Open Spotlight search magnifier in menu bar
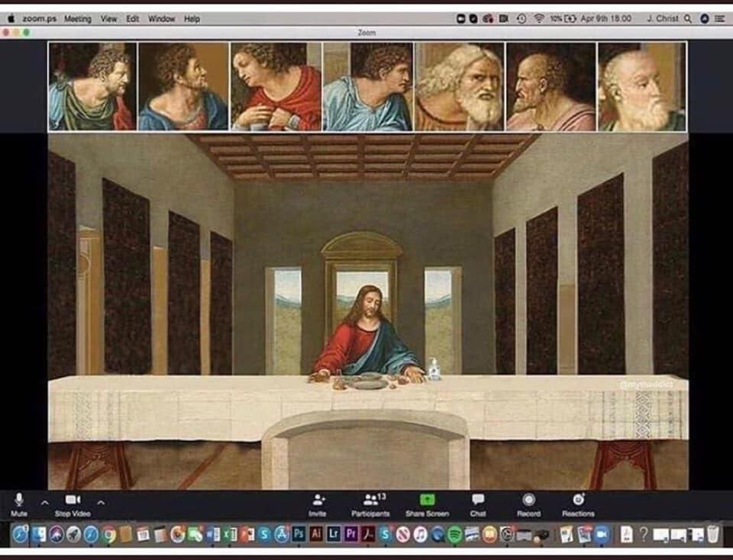 tap(688, 18)
